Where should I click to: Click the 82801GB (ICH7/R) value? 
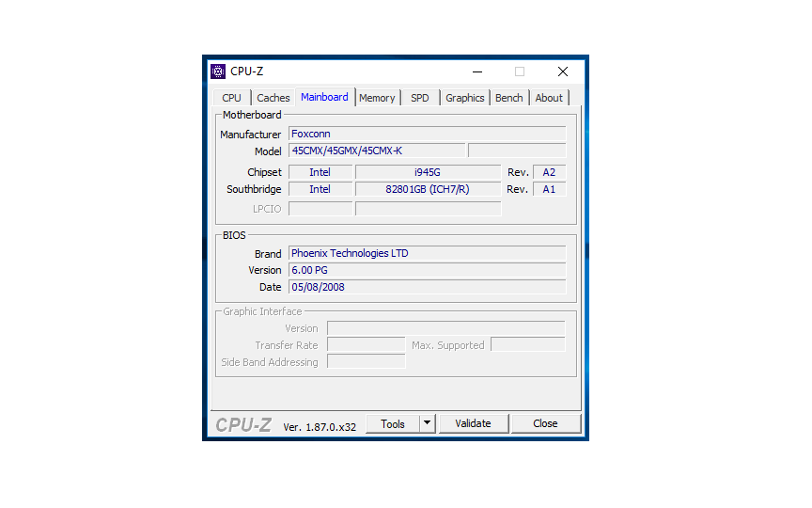coord(428,189)
